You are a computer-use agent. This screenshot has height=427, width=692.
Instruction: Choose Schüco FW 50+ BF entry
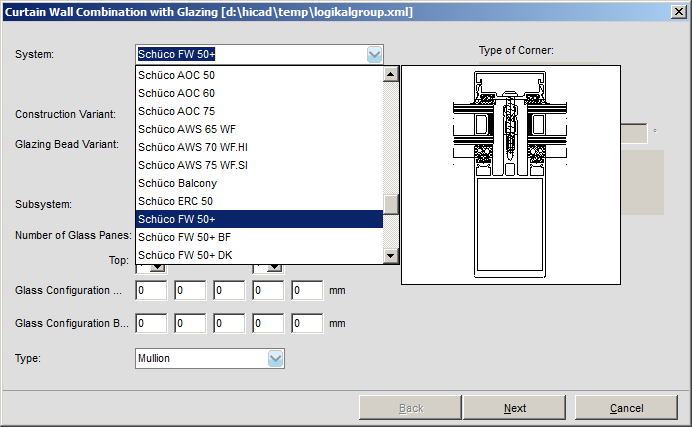259,237
